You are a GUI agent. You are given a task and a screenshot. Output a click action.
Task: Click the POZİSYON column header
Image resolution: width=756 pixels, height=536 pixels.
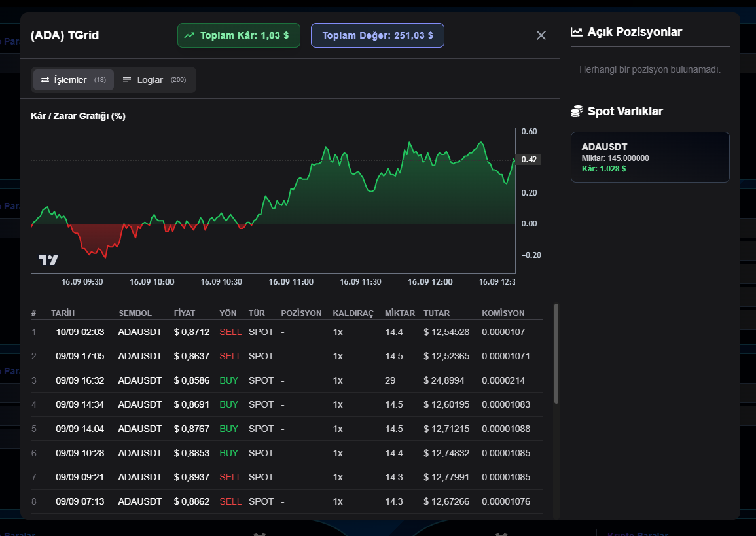(x=301, y=313)
